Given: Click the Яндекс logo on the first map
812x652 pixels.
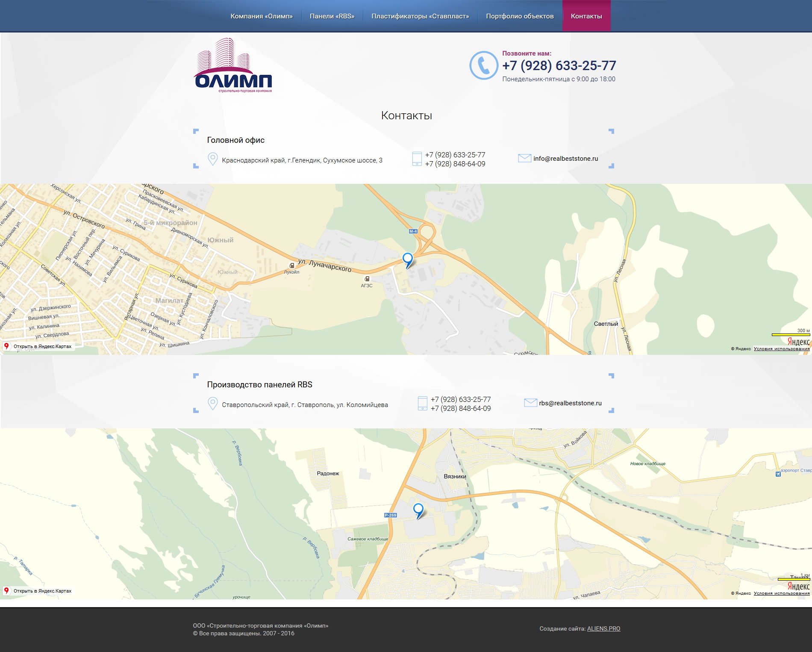Looking at the screenshot, I should pos(798,342).
